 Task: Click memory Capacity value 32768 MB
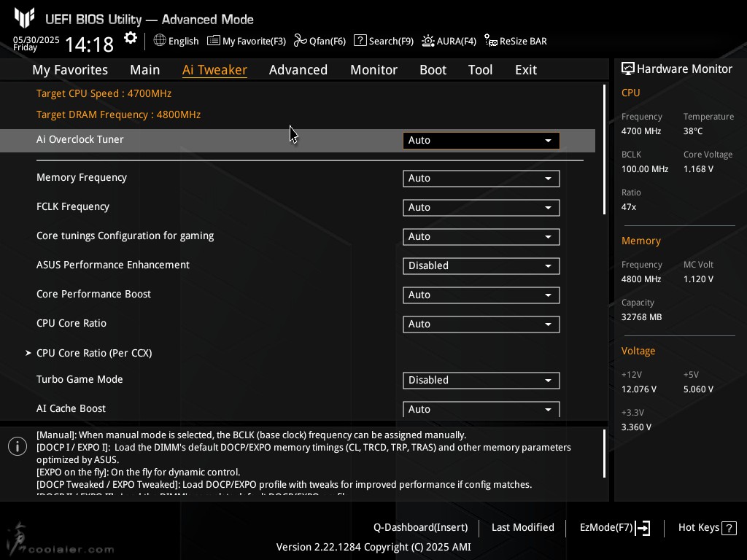642,317
